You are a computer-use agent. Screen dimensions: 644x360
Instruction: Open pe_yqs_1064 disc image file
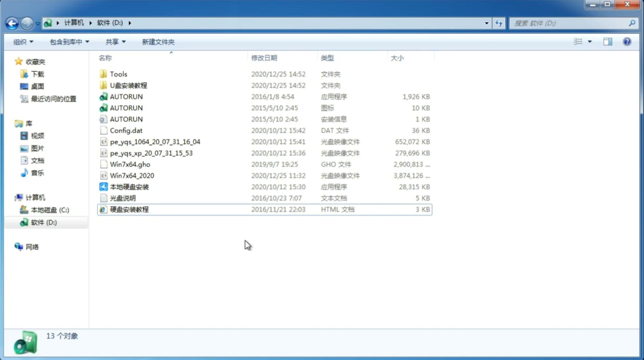pos(155,142)
